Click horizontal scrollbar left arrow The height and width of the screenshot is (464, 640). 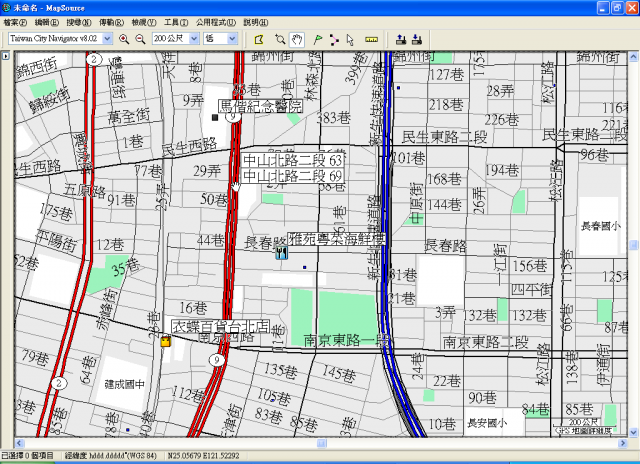click(19, 443)
